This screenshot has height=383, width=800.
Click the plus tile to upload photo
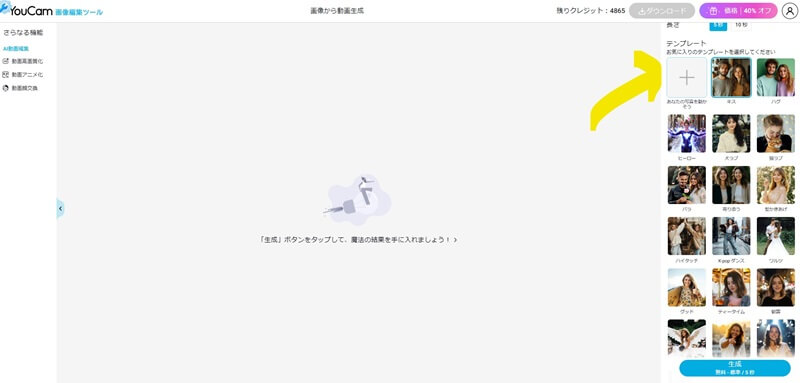pos(687,77)
